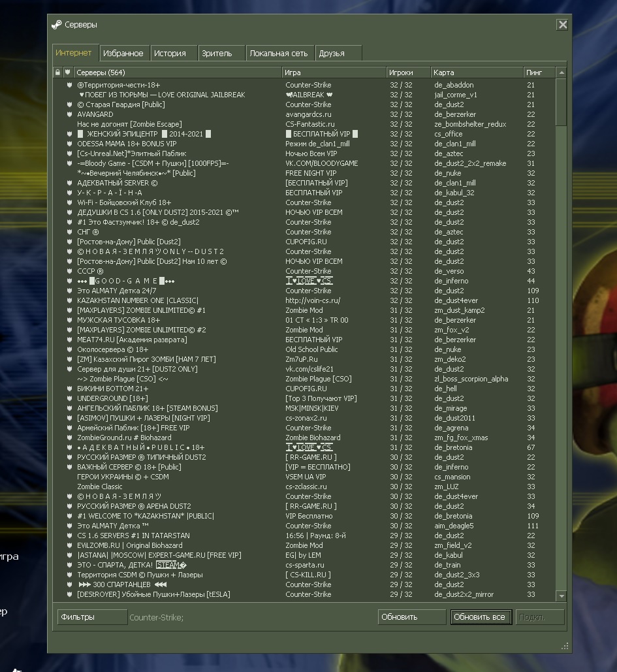Sort by the Игроки column header
This screenshot has height=672, width=617.
click(408, 72)
